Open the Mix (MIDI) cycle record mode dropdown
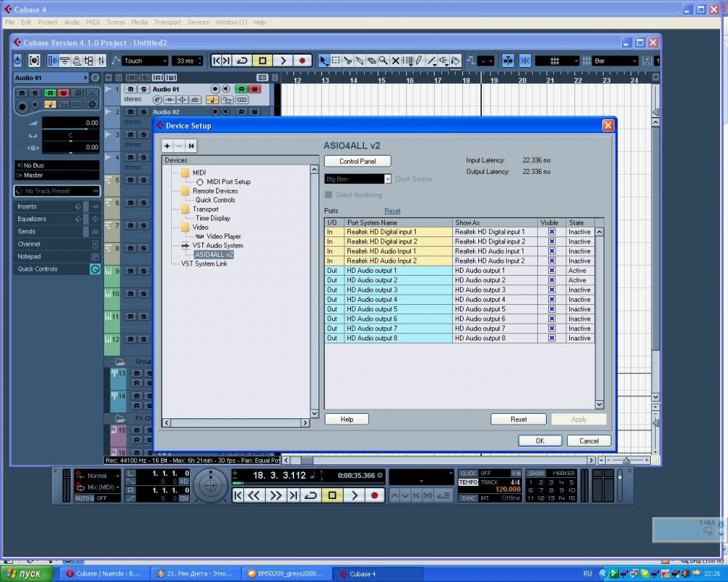This screenshot has height=582, width=728. (99, 487)
